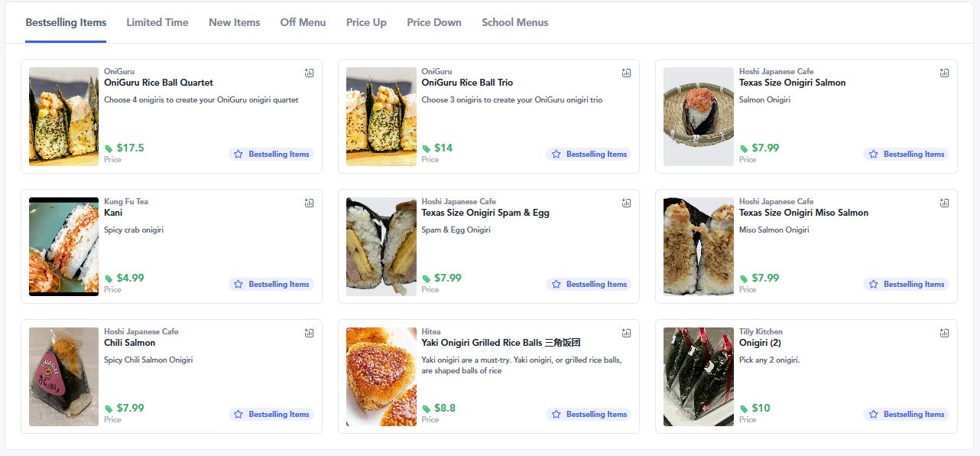Click the stats icon on Texas Size Onigiri Miso Salmon
Viewport: 980px width, 456px height.
click(944, 203)
